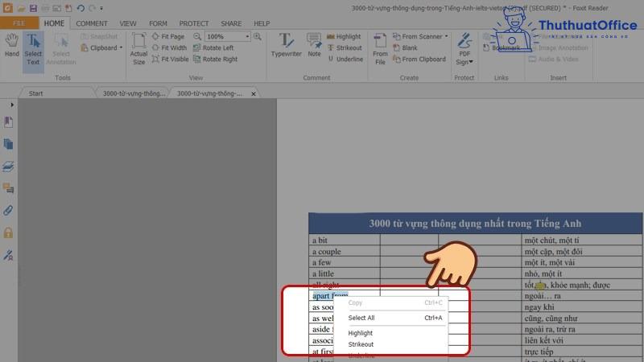Open the Bookmarks sidebar panel
This screenshot has height=362, width=644.
point(8,122)
